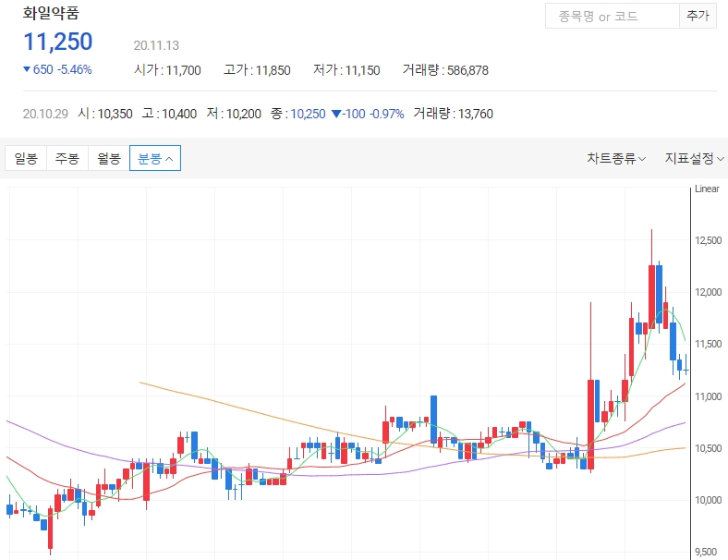Click the 12,000 price axis label
Image resolution: width=728 pixels, height=560 pixels.
pyautogui.click(x=708, y=292)
